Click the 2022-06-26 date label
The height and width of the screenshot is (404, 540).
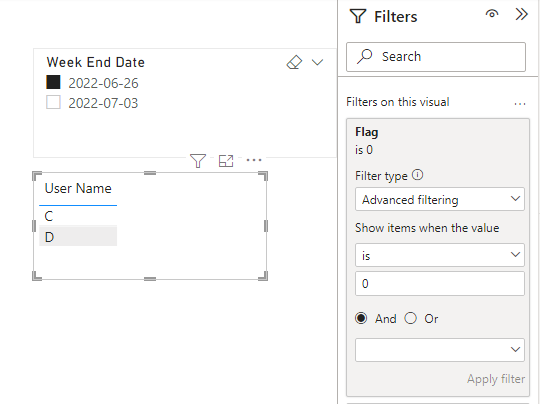coord(103,83)
